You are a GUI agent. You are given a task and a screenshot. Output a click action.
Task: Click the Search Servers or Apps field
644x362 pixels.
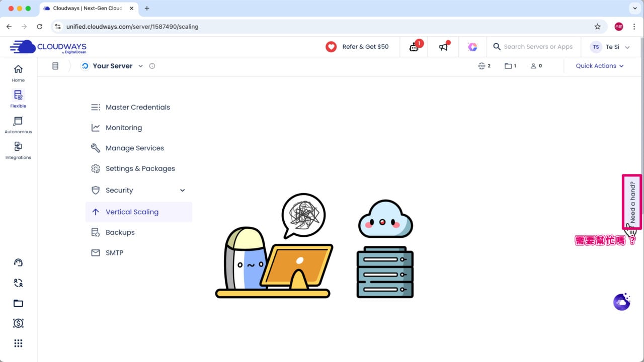click(x=538, y=47)
